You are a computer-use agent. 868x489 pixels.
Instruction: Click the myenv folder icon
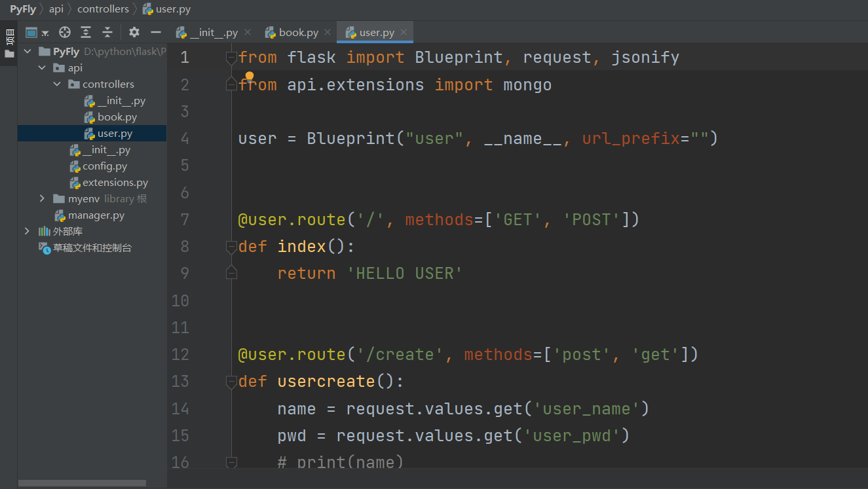[x=59, y=198]
